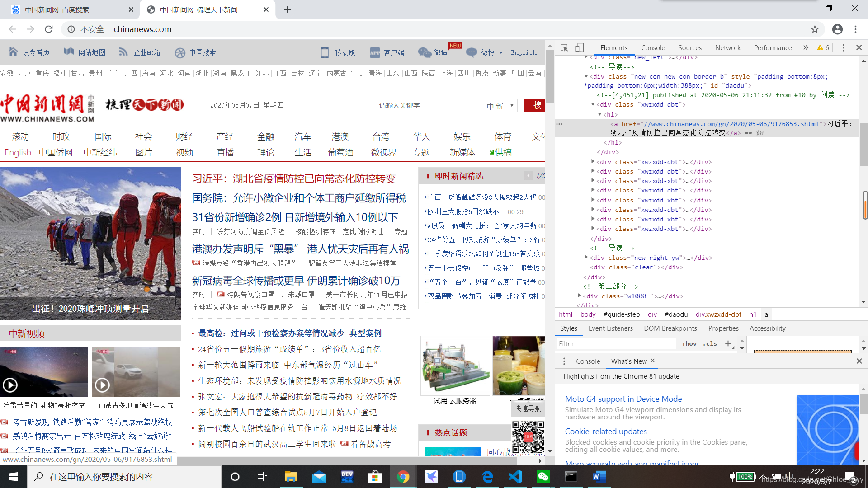Open the DevTools warnings count badge
Viewport: 868px width, 488px height.
coord(823,47)
